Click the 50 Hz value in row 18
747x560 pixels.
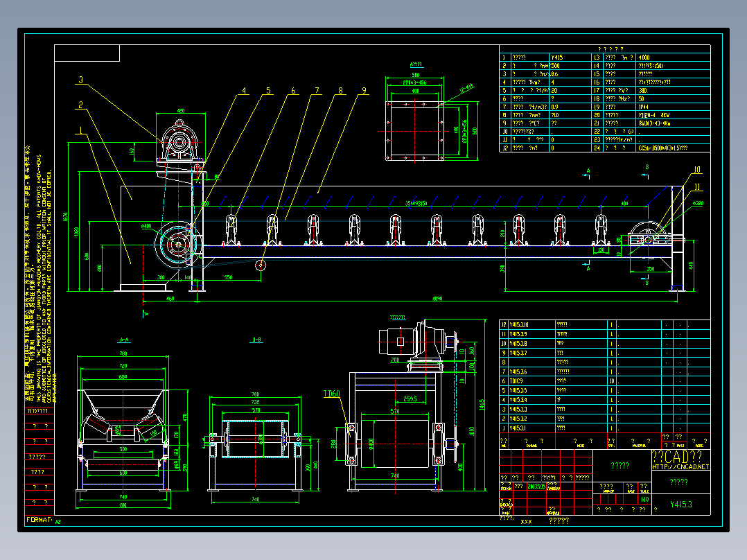(x=641, y=98)
